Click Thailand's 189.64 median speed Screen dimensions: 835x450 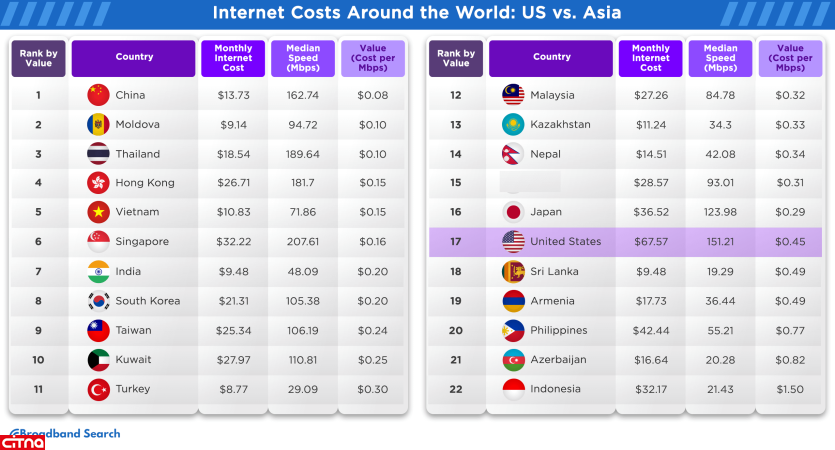coord(303,154)
